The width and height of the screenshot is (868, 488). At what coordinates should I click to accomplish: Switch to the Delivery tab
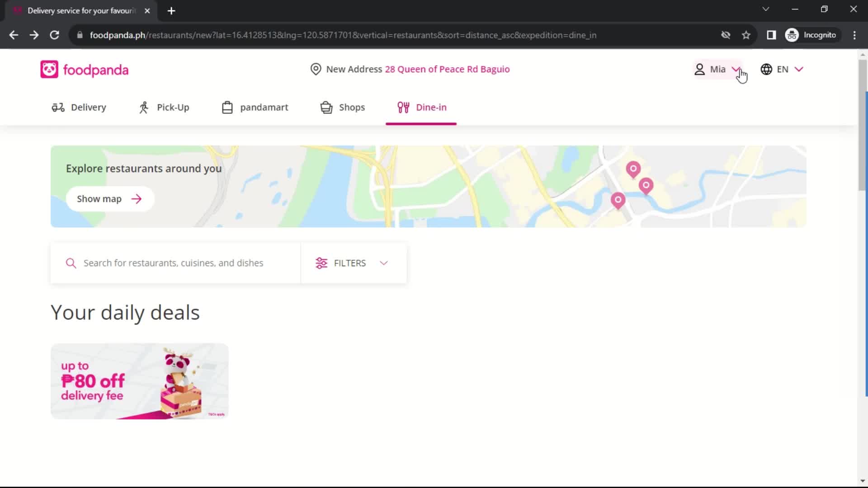point(79,108)
